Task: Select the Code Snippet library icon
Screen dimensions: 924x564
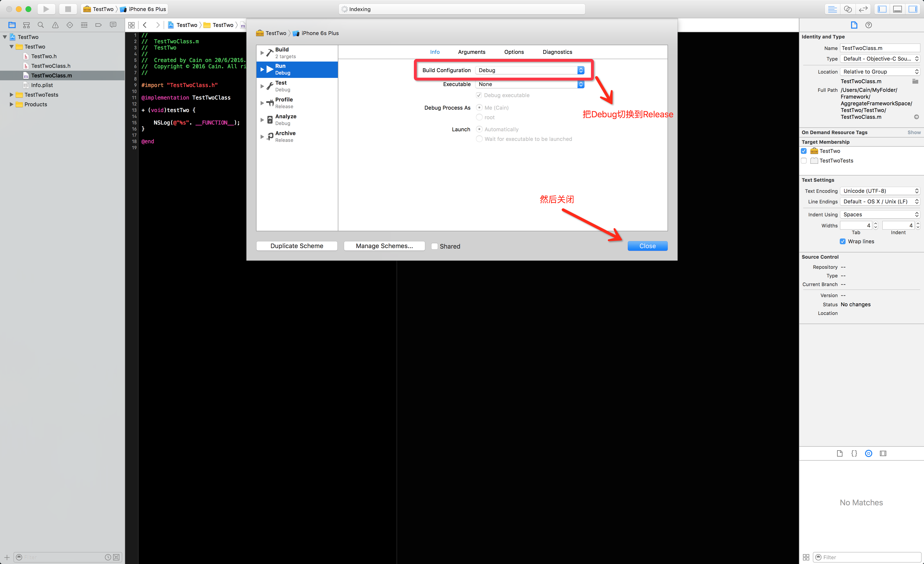Action: pyautogui.click(x=854, y=453)
